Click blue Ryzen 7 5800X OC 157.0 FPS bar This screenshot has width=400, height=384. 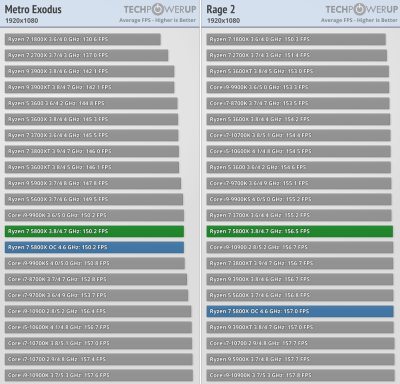coord(300,311)
